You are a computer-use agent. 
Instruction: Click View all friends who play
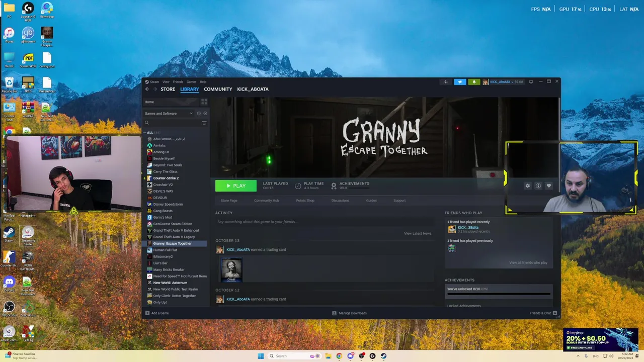click(528, 262)
